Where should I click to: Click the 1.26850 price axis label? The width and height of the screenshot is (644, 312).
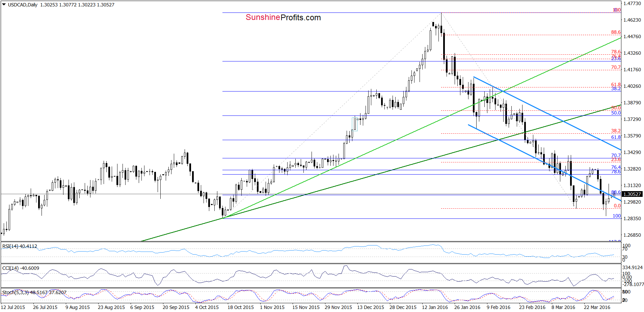[x=632, y=235]
